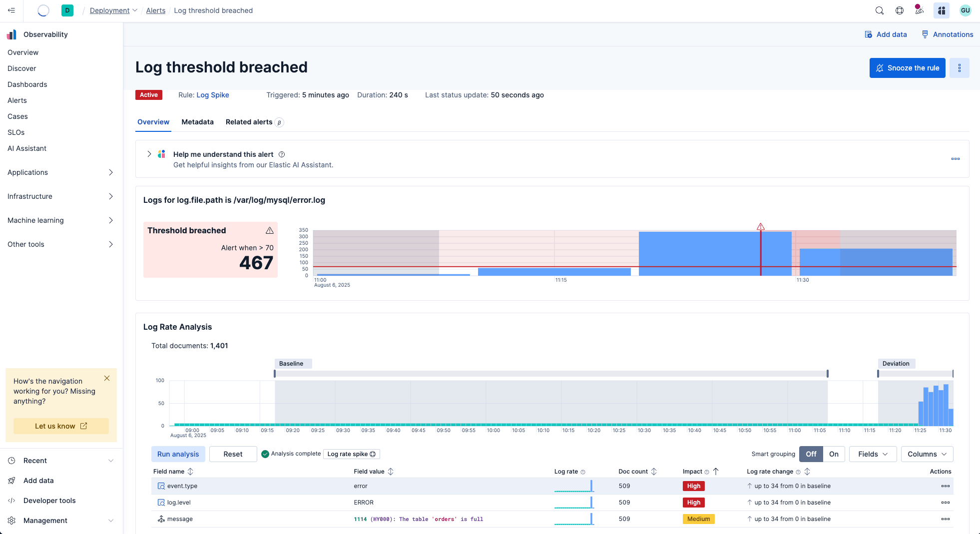Open the Columns dropdown
Screen dimensions: 980x534
[x=927, y=454]
